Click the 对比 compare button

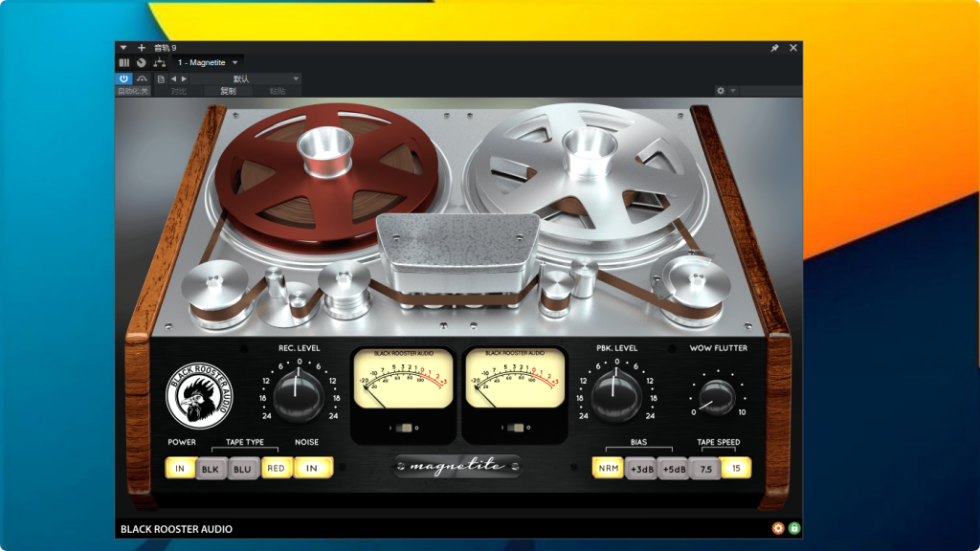179,91
